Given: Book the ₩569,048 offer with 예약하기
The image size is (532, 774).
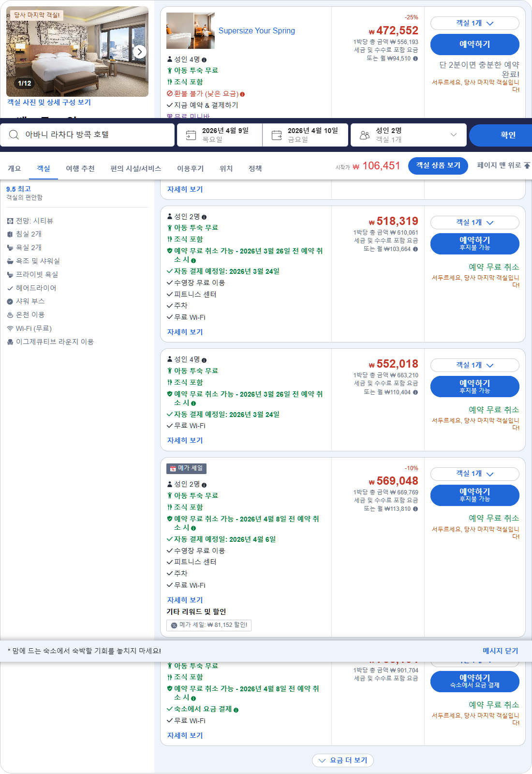Looking at the screenshot, I should coord(474,495).
